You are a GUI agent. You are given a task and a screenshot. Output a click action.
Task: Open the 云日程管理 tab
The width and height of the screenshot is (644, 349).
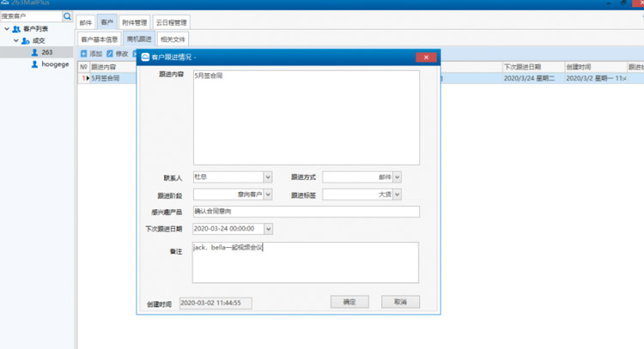click(x=173, y=22)
